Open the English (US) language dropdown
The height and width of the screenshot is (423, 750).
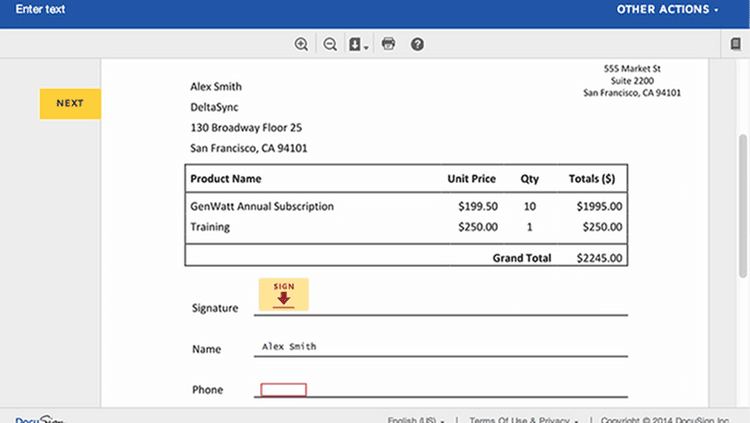click(416, 419)
